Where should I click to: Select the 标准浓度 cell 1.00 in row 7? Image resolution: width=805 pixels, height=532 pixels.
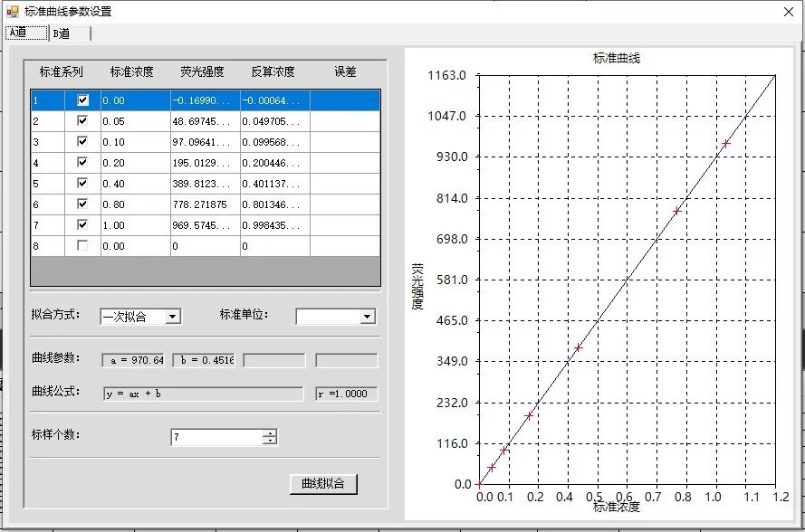click(136, 225)
